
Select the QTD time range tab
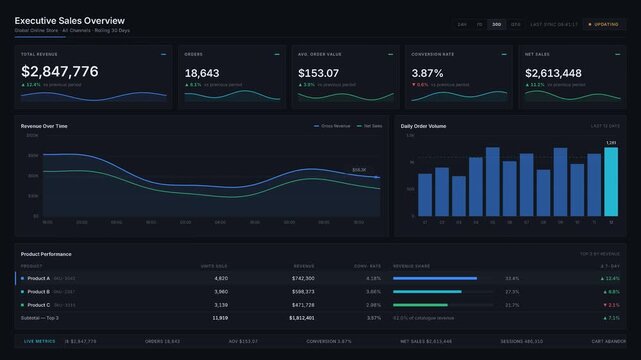pos(515,25)
